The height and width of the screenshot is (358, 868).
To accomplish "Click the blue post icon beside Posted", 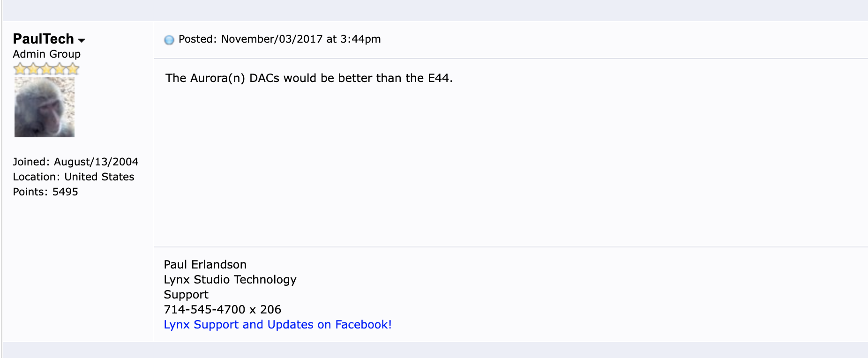I will coord(169,40).
